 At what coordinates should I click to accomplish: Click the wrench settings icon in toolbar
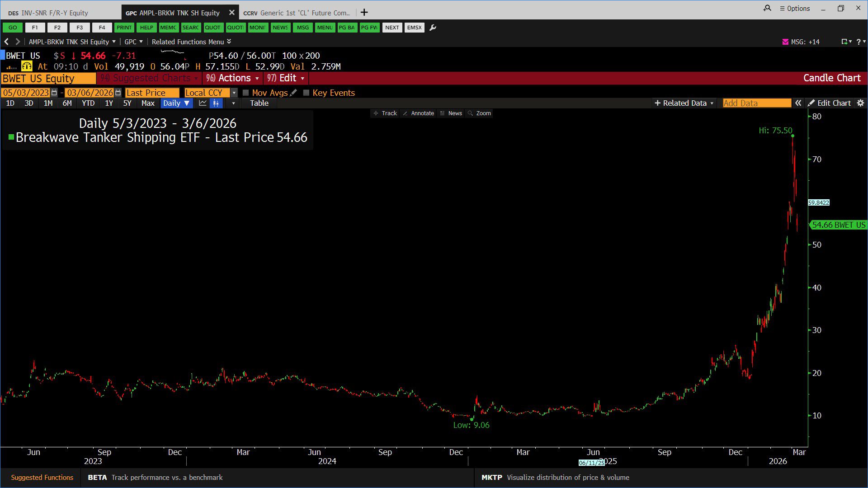coord(433,28)
